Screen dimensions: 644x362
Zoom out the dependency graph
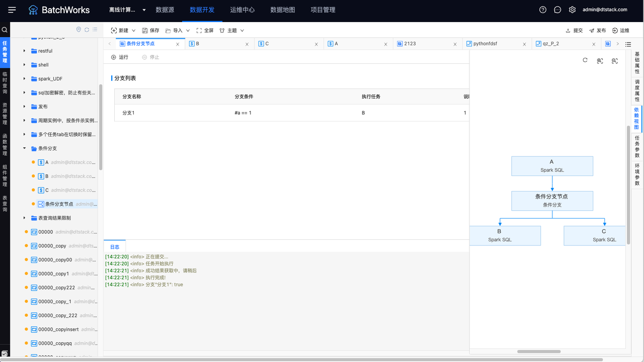[x=614, y=61]
